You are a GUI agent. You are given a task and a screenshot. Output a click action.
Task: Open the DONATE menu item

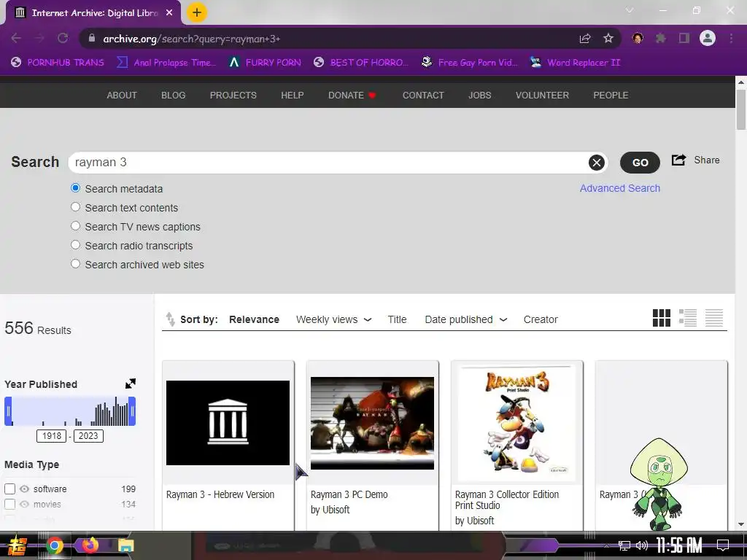coord(352,96)
